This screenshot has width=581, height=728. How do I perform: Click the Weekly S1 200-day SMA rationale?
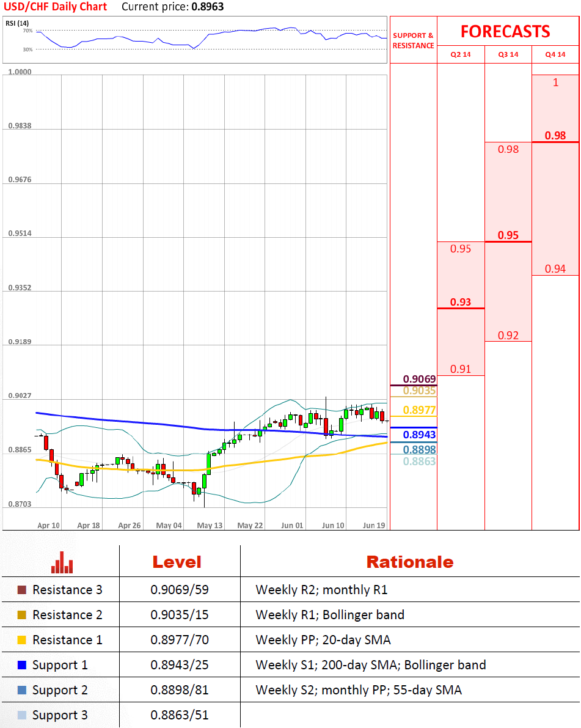point(371,665)
